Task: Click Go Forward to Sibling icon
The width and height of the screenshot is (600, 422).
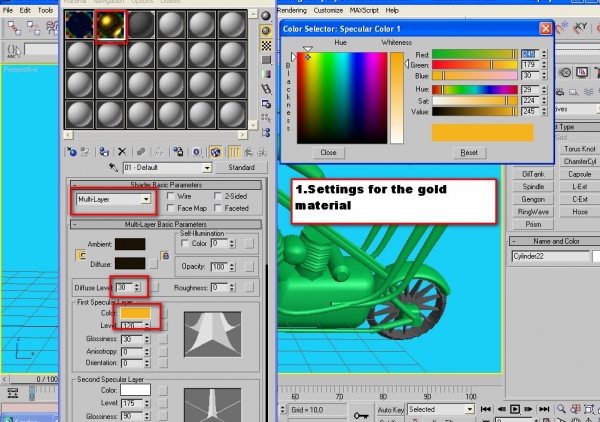Action: pos(262,152)
